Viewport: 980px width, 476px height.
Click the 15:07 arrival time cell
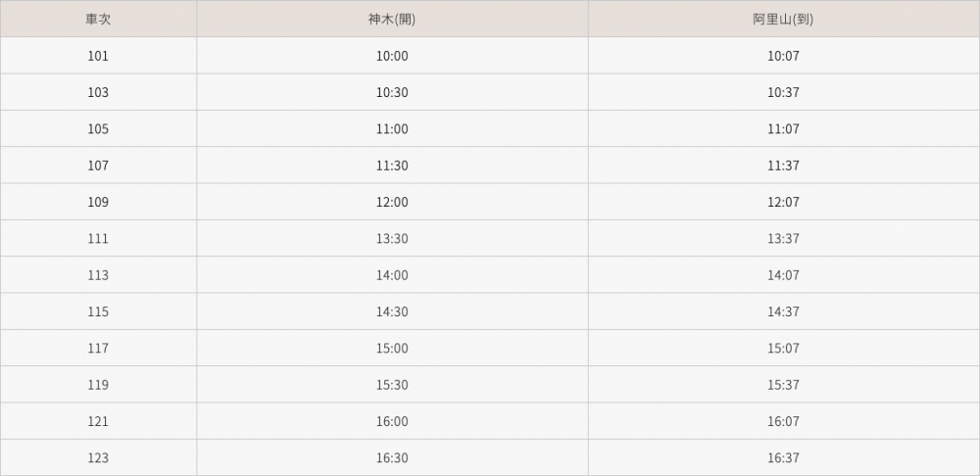coord(783,349)
